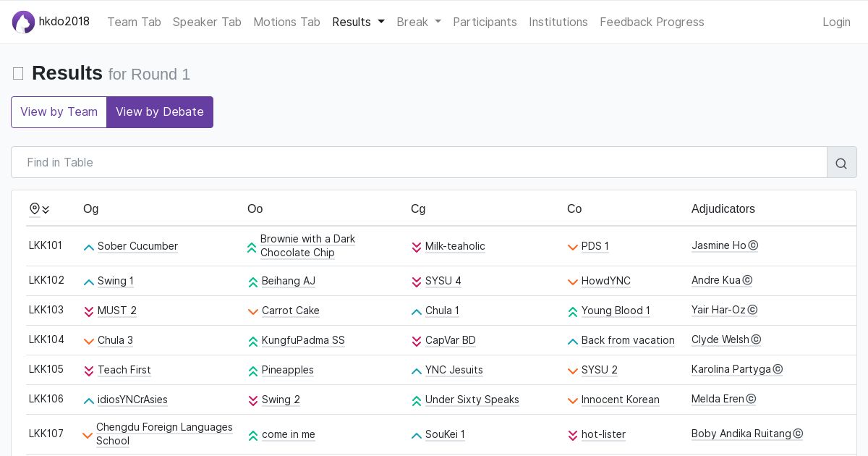Click the rank arrow icon beside Sober Cucumber
Image resolution: width=868 pixels, height=456 pixels.
(89, 247)
